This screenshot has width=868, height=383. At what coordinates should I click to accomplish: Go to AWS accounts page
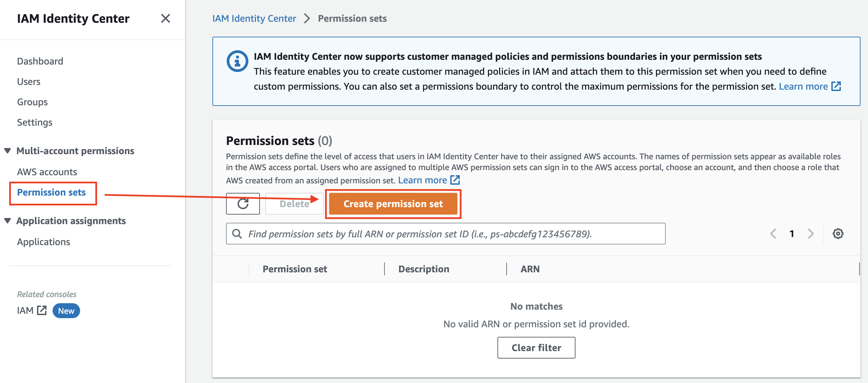(47, 172)
